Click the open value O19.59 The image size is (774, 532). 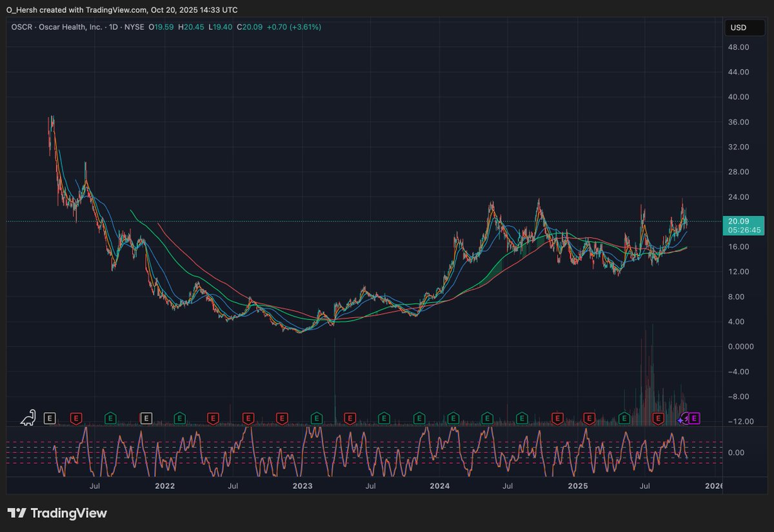coord(161,27)
